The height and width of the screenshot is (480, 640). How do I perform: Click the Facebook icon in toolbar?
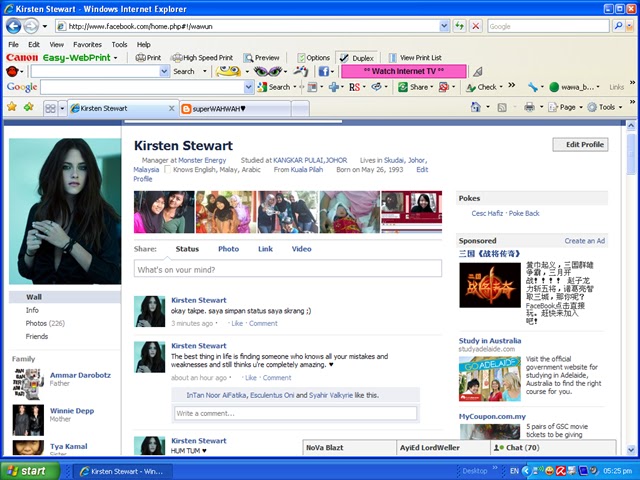pyautogui.click(x=323, y=72)
